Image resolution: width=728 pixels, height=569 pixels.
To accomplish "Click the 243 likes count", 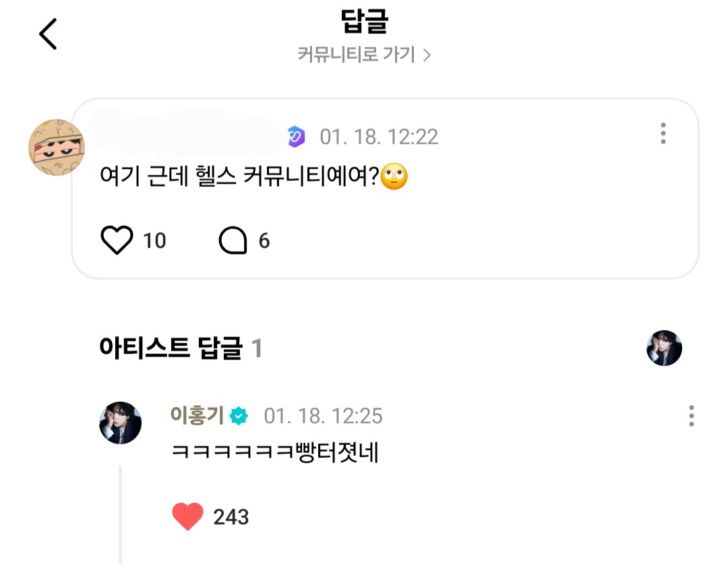I will tap(231, 517).
